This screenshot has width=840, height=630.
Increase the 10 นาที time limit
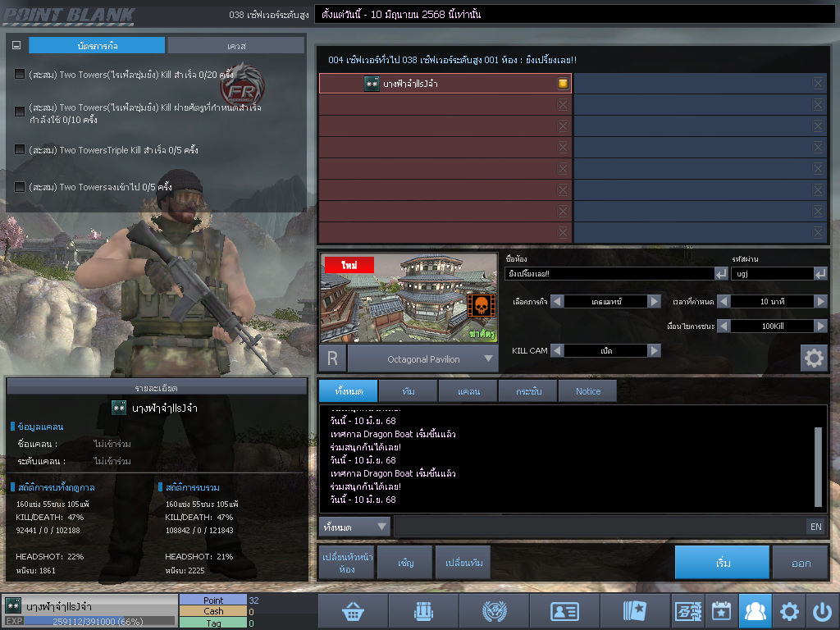click(x=820, y=302)
